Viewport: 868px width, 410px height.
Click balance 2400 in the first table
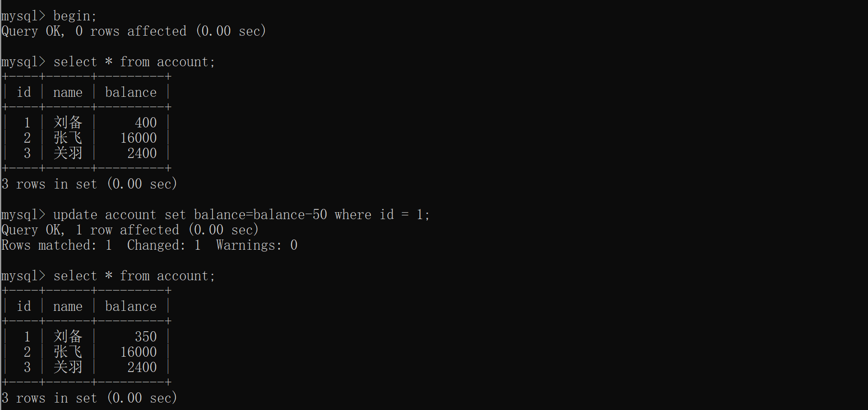(142, 153)
